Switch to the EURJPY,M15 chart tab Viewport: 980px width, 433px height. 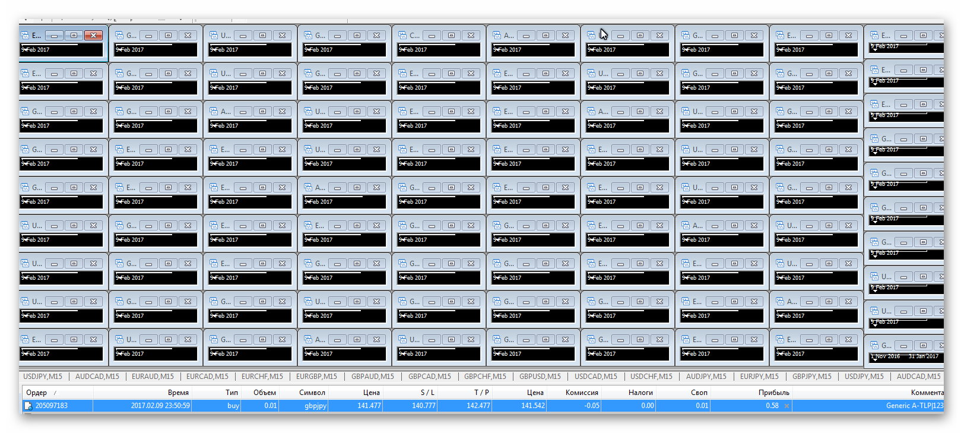coord(759,377)
